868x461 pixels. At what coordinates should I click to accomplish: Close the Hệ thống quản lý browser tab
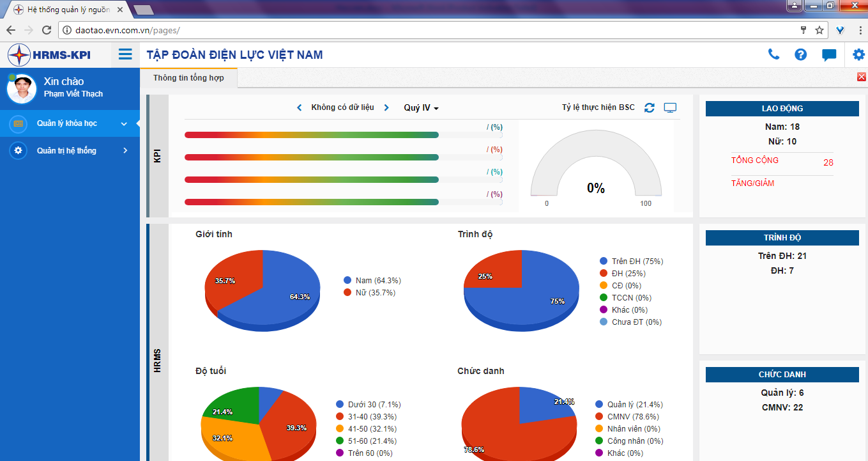coord(121,10)
